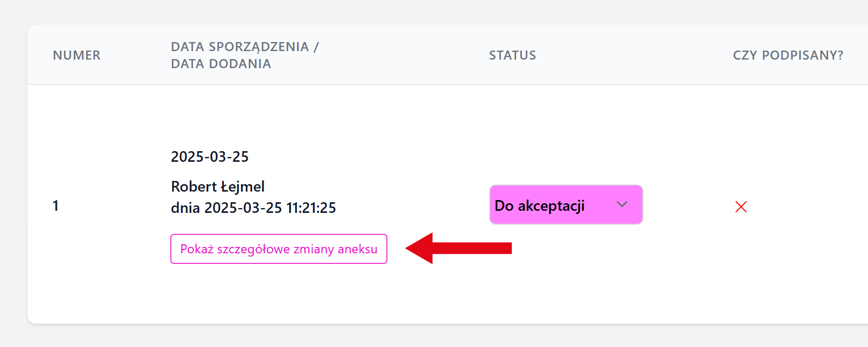The width and height of the screenshot is (868, 347).
Task: Click the NUMER column header
Action: [77, 55]
